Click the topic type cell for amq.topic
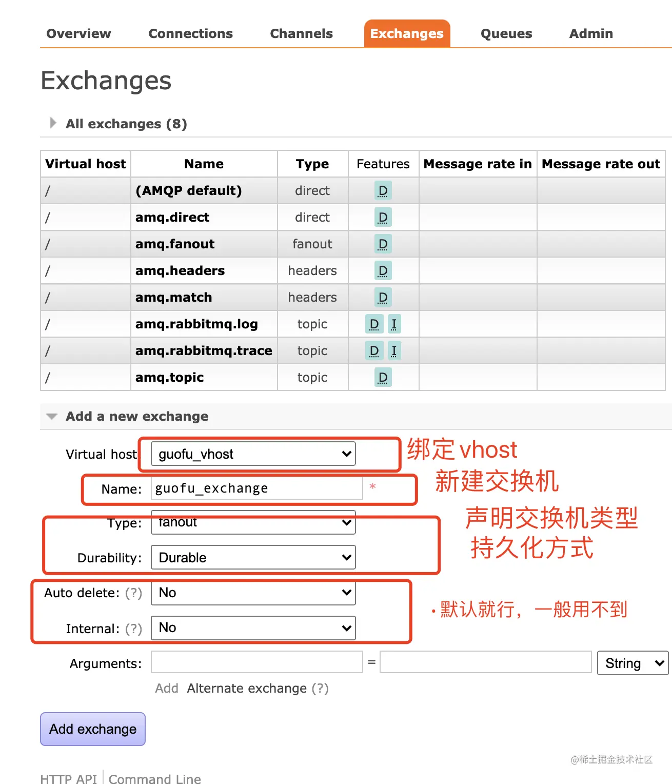Image resolution: width=672 pixels, height=784 pixels. 312,377
